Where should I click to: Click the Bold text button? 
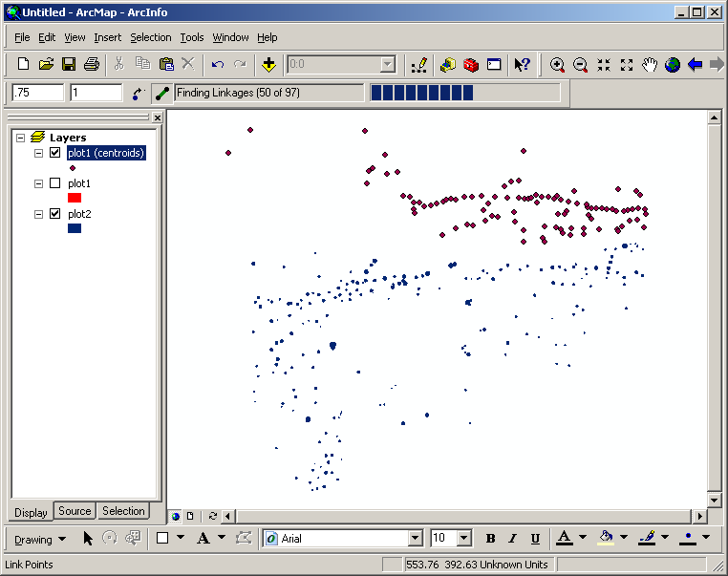(490, 539)
